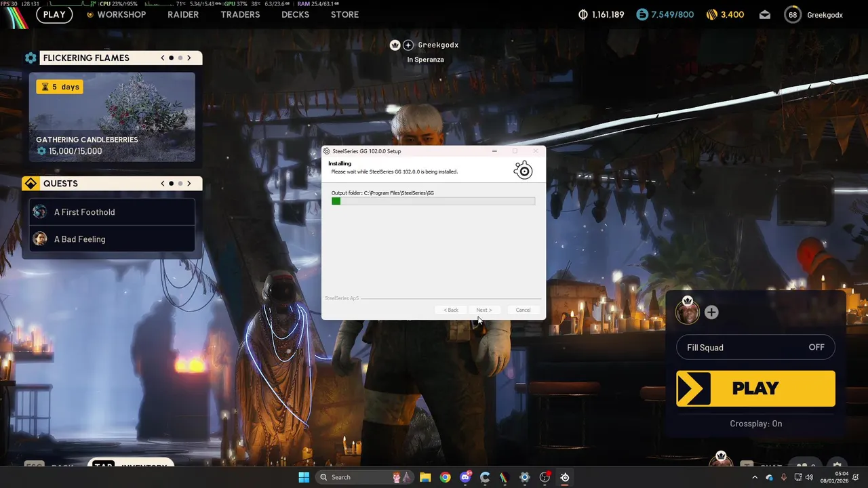Open the Windows Start menu
This screenshot has height=488, width=868.
[x=304, y=477]
